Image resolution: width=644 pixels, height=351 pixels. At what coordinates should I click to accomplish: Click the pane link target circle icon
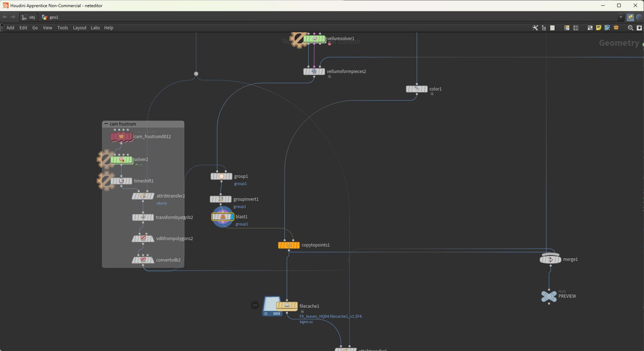click(639, 17)
